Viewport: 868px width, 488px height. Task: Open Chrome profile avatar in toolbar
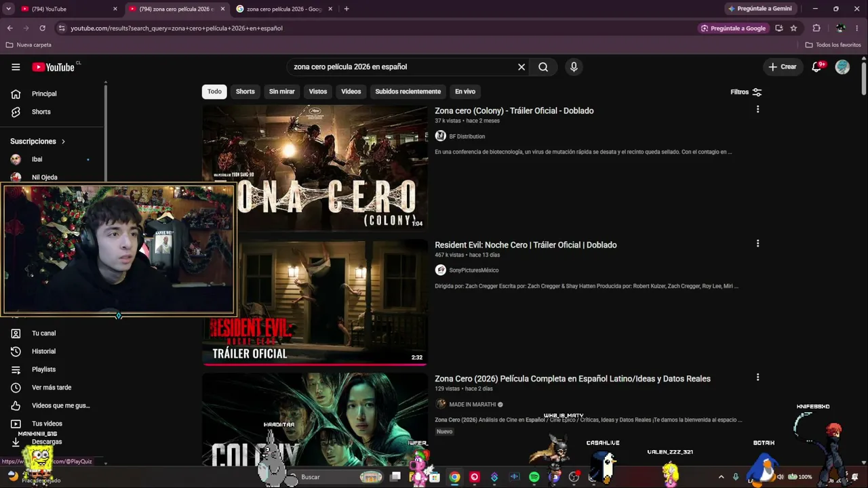[x=841, y=28]
